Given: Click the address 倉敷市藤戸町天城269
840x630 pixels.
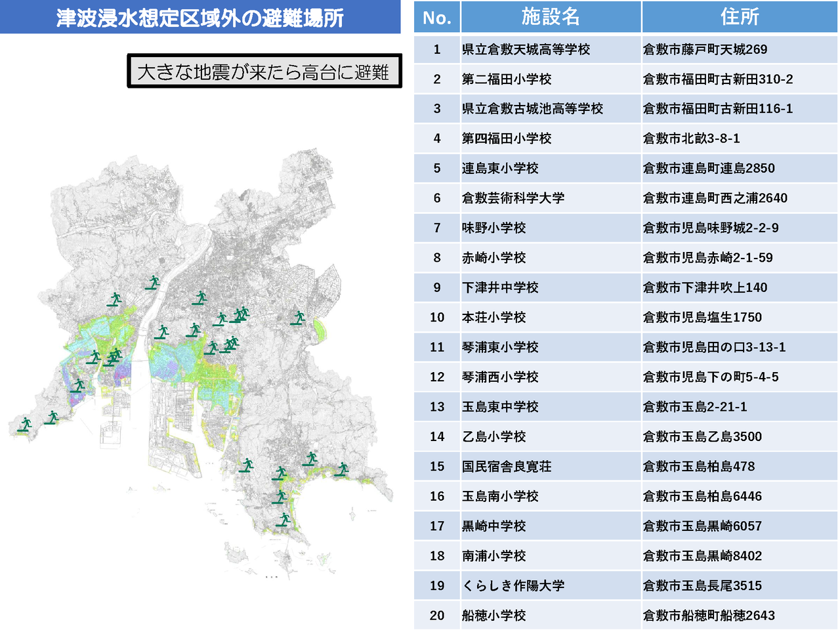Looking at the screenshot, I should pos(705,49).
